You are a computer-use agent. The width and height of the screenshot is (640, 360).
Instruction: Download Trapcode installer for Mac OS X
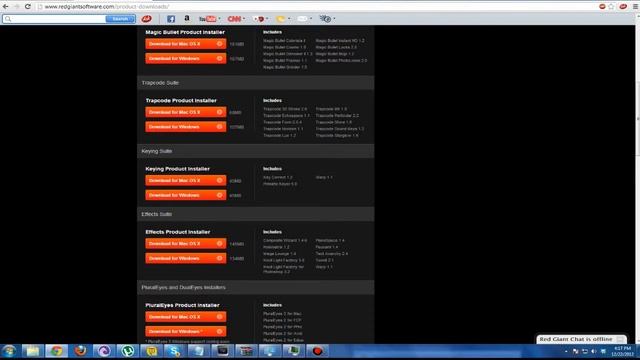coord(186,112)
